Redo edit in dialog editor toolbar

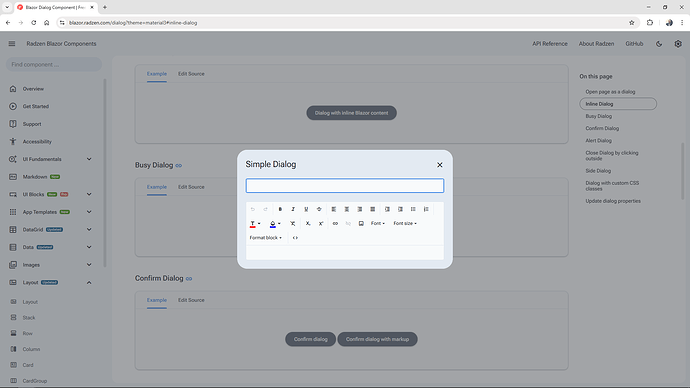(265, 209)
